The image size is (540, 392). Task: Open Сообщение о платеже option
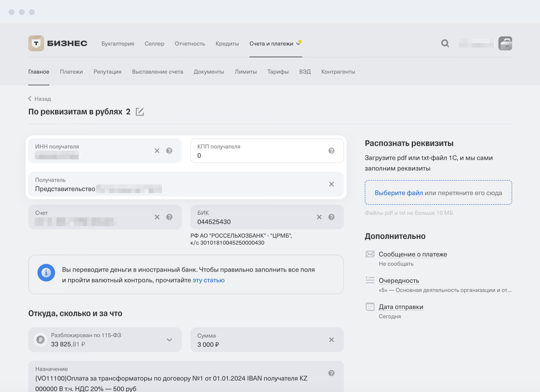click(412, 254)
